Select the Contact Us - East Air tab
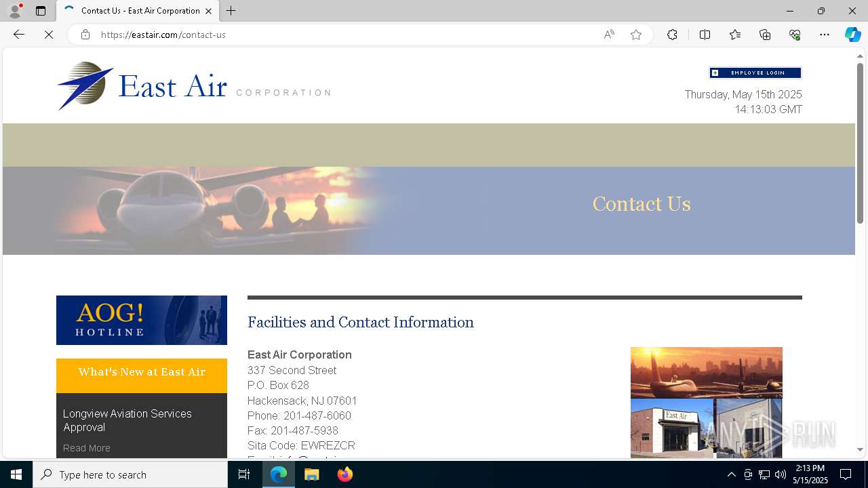Viewport: 868px width, 488px height. (138, 11)
